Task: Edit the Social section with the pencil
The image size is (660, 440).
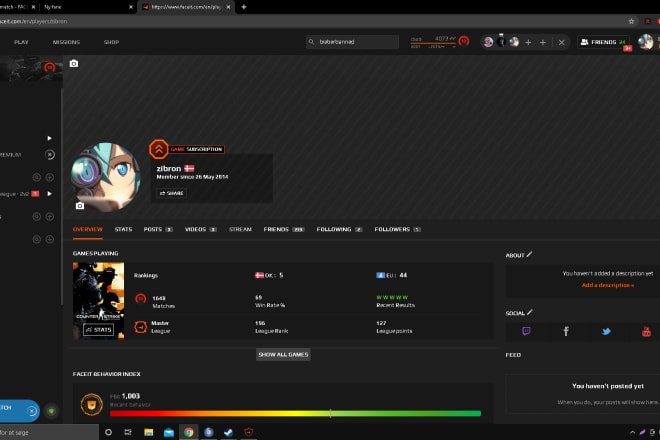Action: (x=530, y=312)
